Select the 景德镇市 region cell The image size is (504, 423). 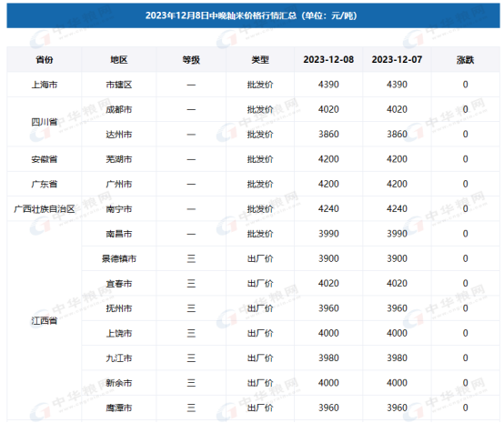click(x=119, y=258)
